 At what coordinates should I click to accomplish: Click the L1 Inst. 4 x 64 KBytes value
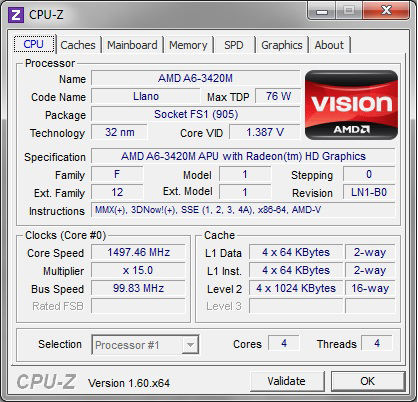[296, 270]
